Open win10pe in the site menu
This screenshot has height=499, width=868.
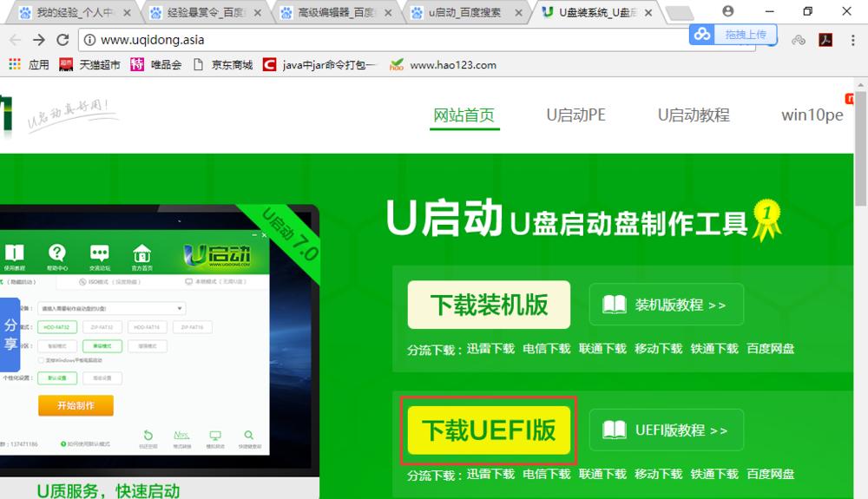[x=812, y=115]
